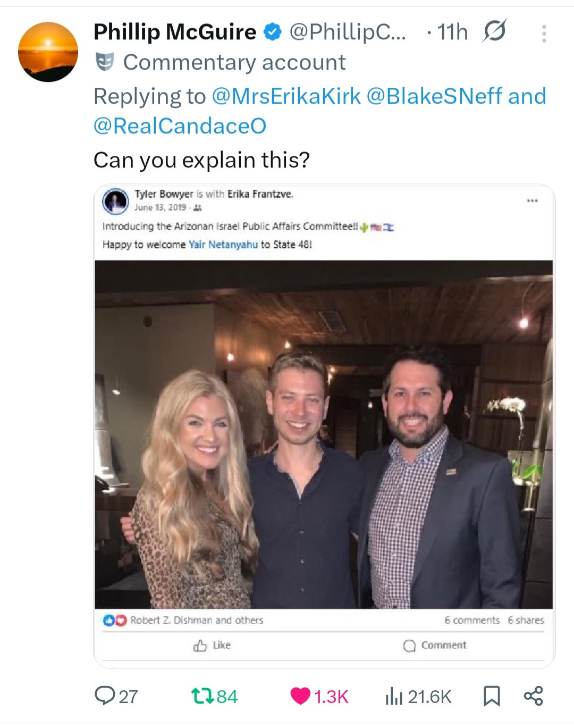Screen dimensions: 574x728
Task: Tap the blue verified badge
Action: [x=273, y=32]
